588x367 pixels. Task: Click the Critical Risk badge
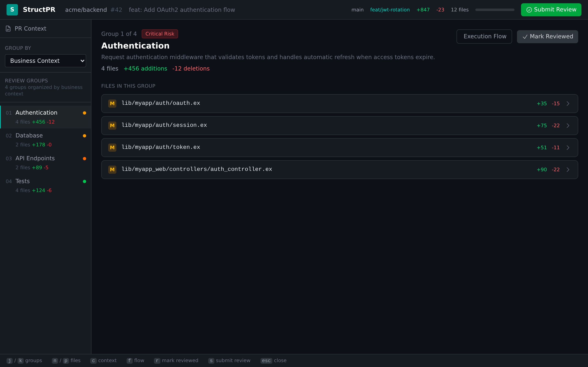coord(160,34)
